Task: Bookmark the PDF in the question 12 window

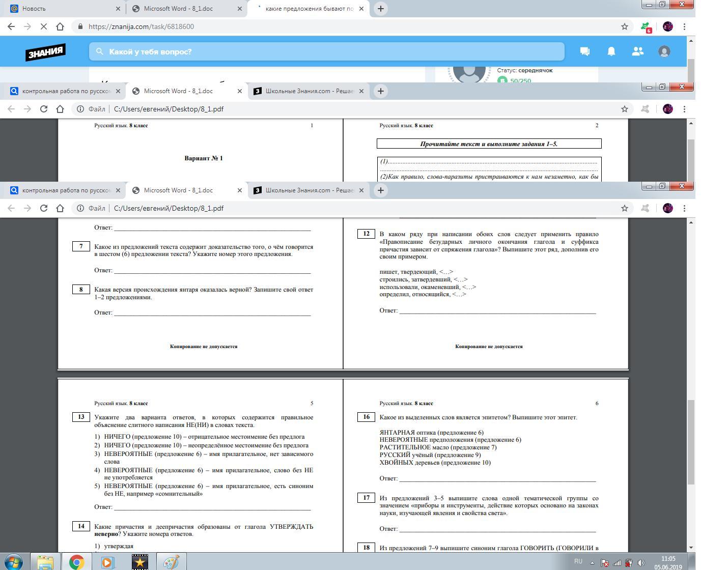Action: 625,208
